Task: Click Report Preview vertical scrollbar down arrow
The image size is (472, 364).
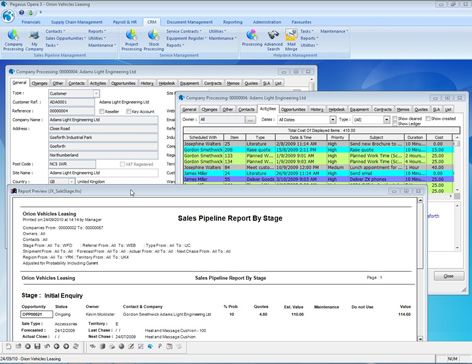Action: click(420, 339)
